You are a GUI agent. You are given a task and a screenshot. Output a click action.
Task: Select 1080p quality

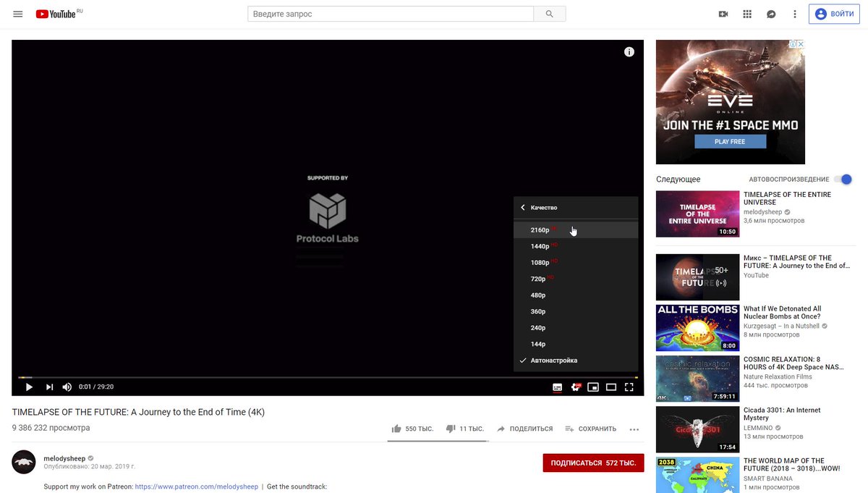576,262
